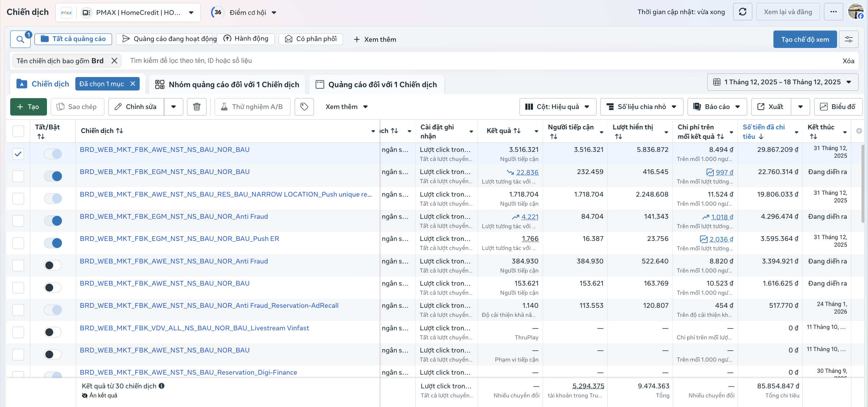Open the view customization sliders icon

click(x=849, y=39)
